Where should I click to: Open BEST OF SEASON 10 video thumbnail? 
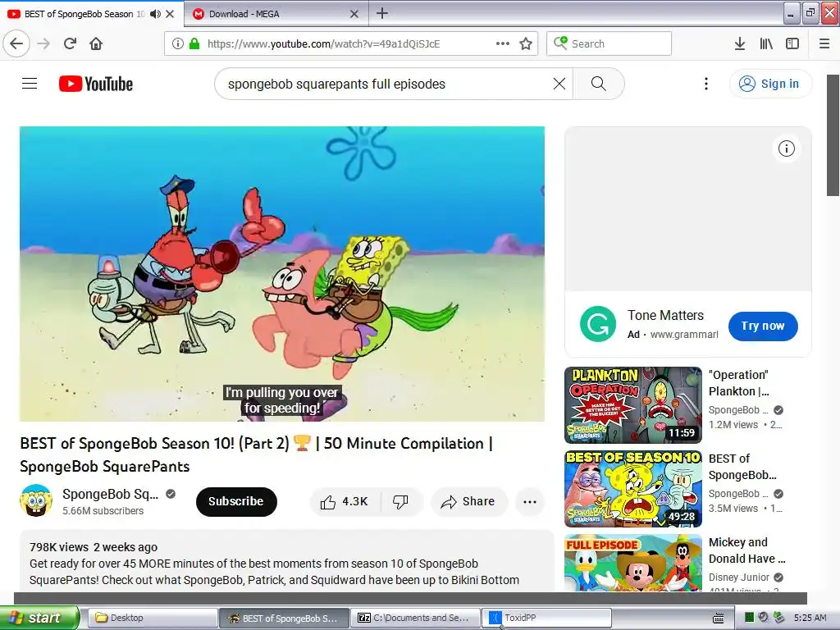pyautogui.click(x=633, y=489)
